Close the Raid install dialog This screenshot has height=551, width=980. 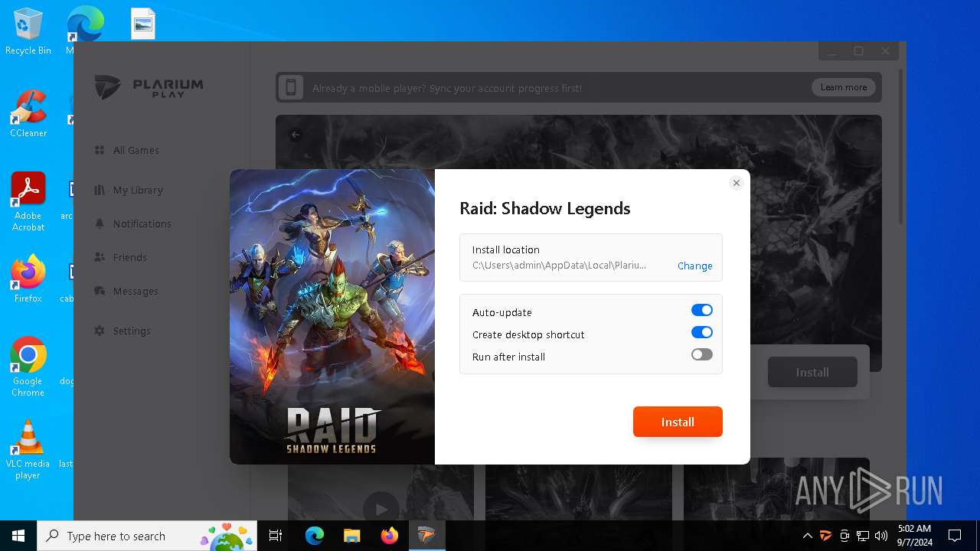tap(736, 183)
